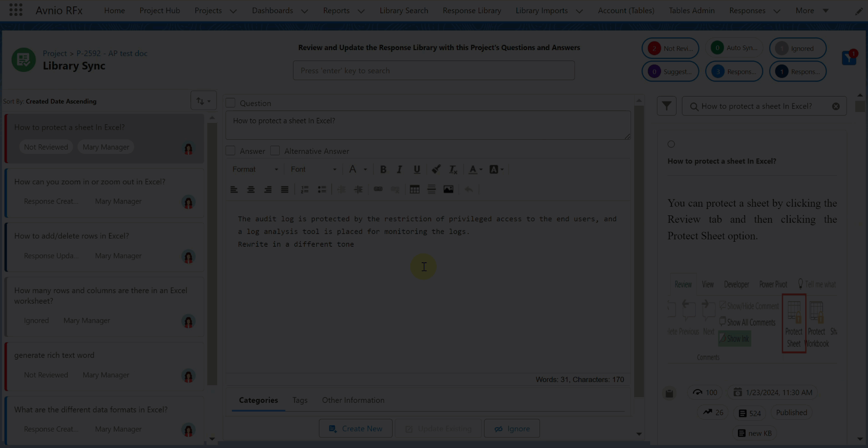Viewport: 868px width, 448px height.
Task: Expand the Dashboards nav dropdown
Action: tap(304, 11)
